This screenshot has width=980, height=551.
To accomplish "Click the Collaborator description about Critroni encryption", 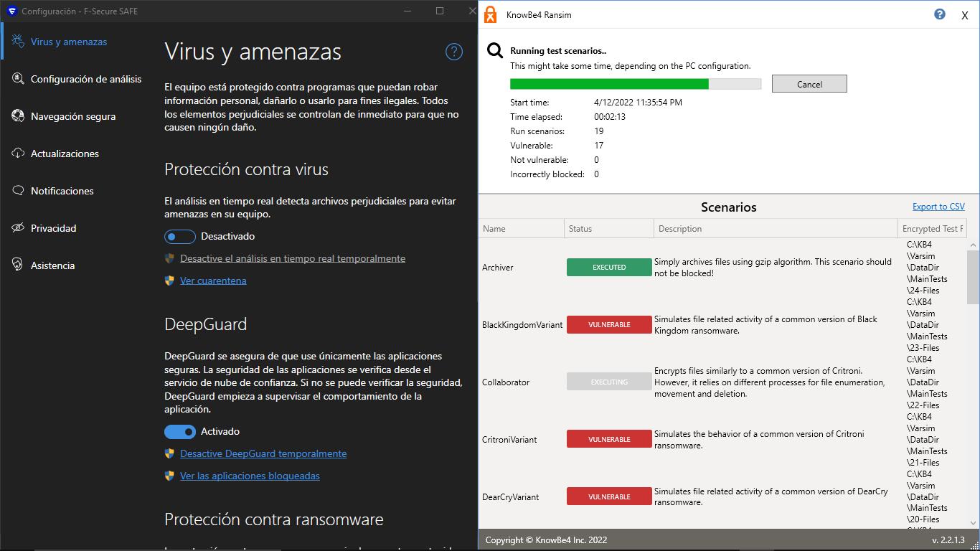I will point(770,382).
